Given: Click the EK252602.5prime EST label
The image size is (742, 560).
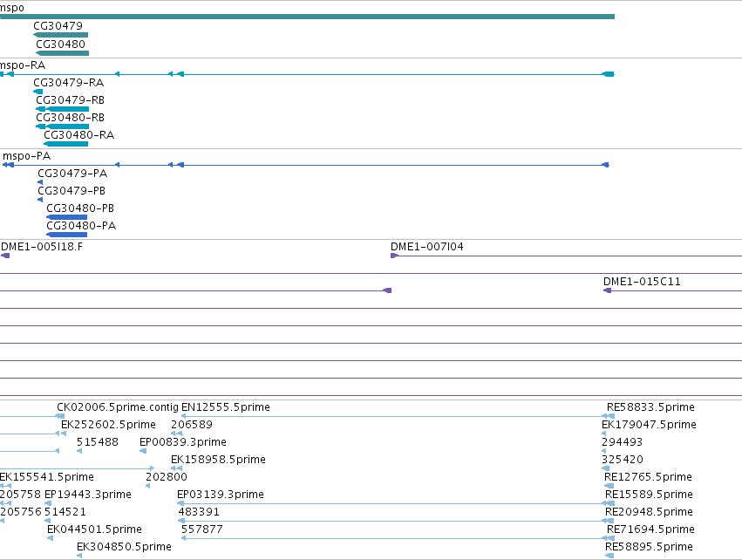Looking at the screenshot, I should tap(108, 425).
